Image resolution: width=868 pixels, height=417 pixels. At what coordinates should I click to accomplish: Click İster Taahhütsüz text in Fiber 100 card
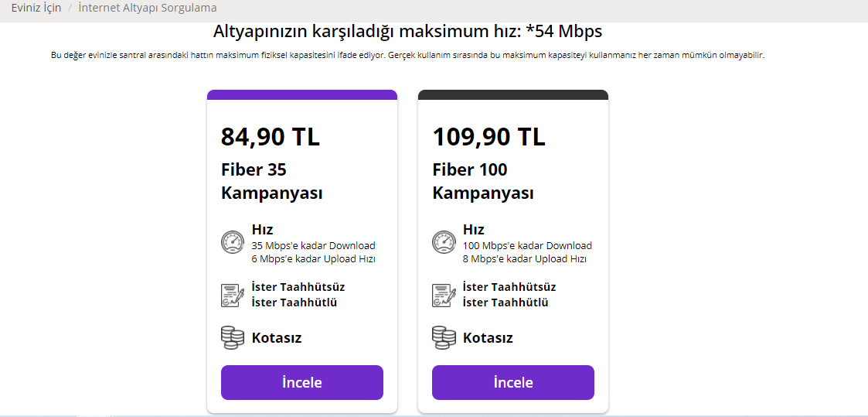[x=509, y=287]
